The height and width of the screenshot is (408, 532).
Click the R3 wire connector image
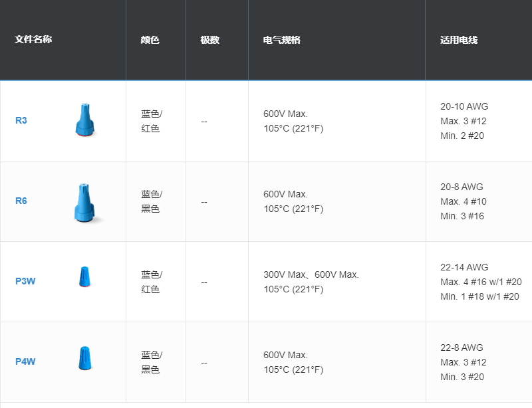coord(85,120)
